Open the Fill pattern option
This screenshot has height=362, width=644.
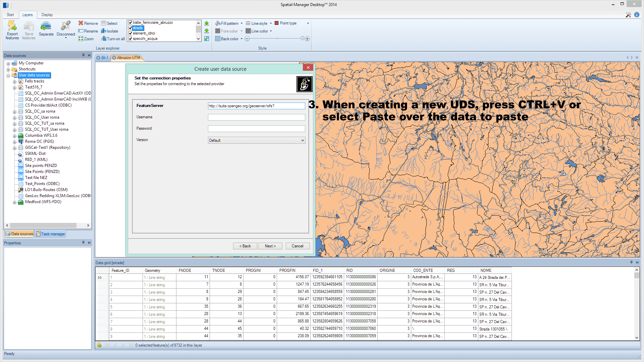229,23
